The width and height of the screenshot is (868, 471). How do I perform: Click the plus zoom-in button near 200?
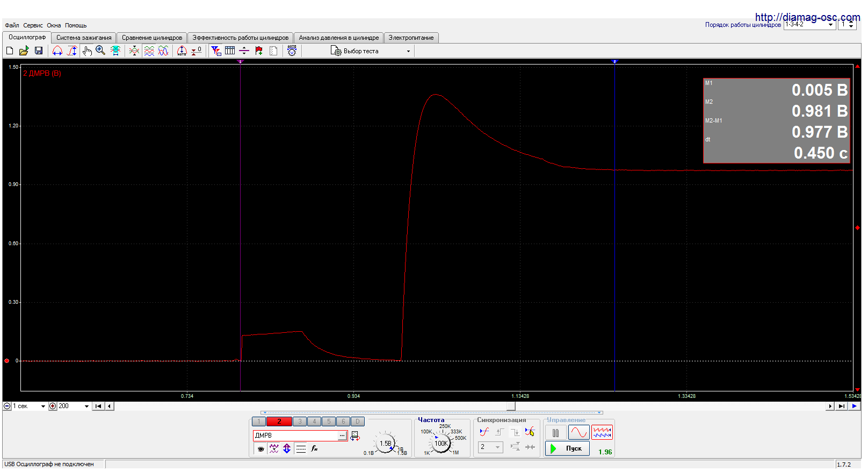pos(53,406)
